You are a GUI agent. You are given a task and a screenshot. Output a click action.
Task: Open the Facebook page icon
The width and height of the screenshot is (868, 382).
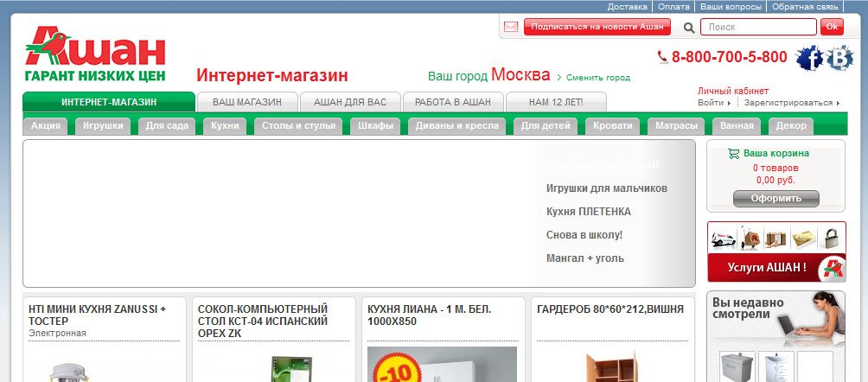[x=808, y=58]
